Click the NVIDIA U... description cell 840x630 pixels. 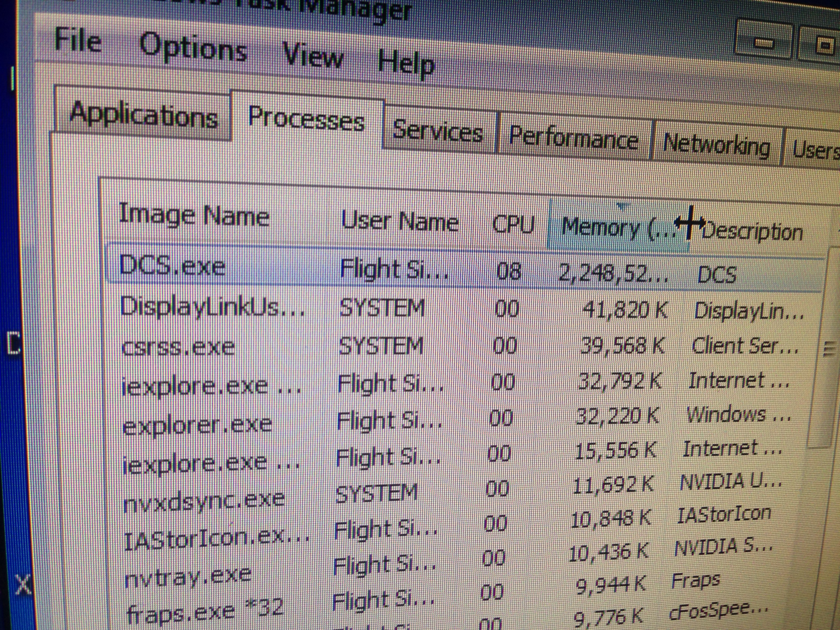(731, 482)
